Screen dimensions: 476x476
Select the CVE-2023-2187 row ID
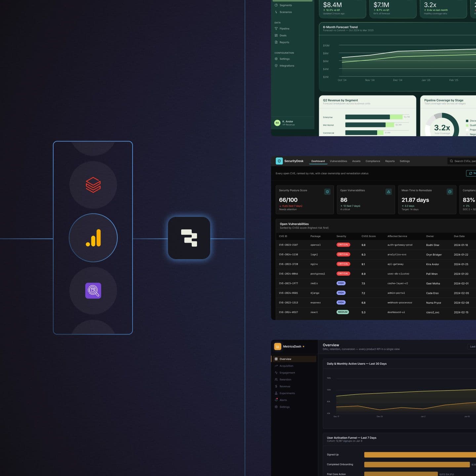tap(289, 245)
